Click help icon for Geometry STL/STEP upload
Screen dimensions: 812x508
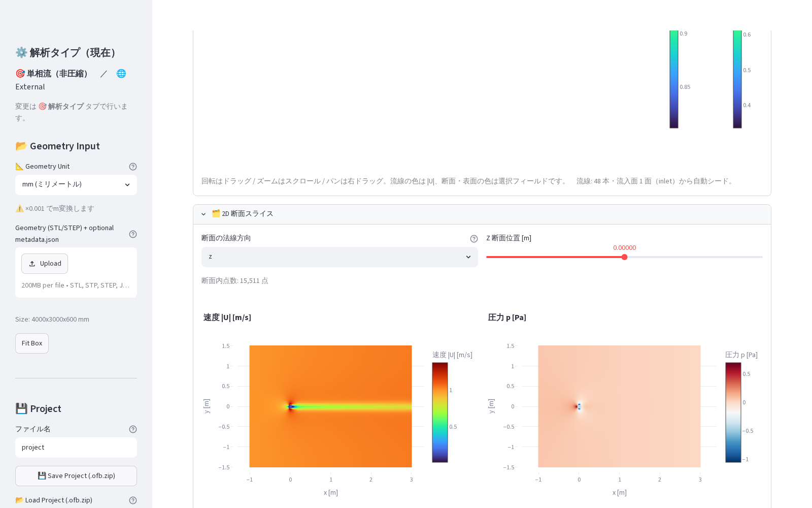click(133, 234)
